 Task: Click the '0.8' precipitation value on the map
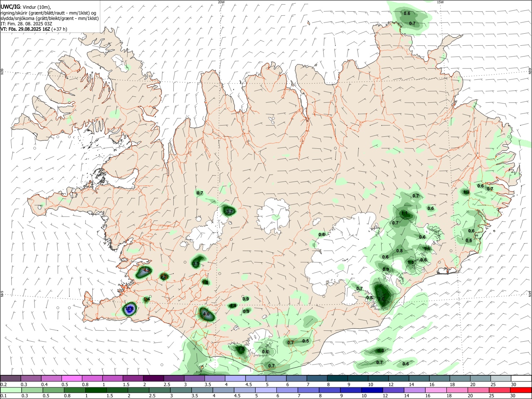(x=399, y=251)
